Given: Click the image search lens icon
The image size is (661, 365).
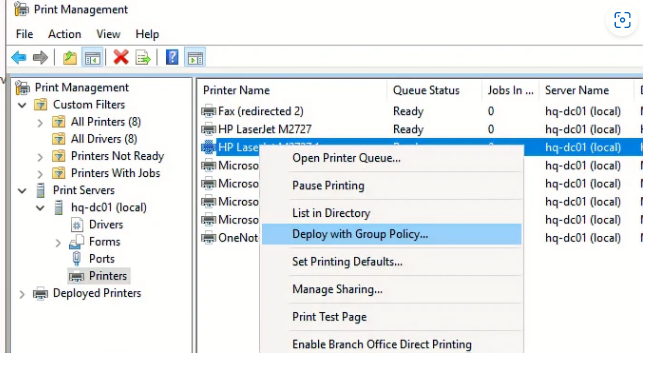Looking at the screenshot, I should click(x=622, y=20).
